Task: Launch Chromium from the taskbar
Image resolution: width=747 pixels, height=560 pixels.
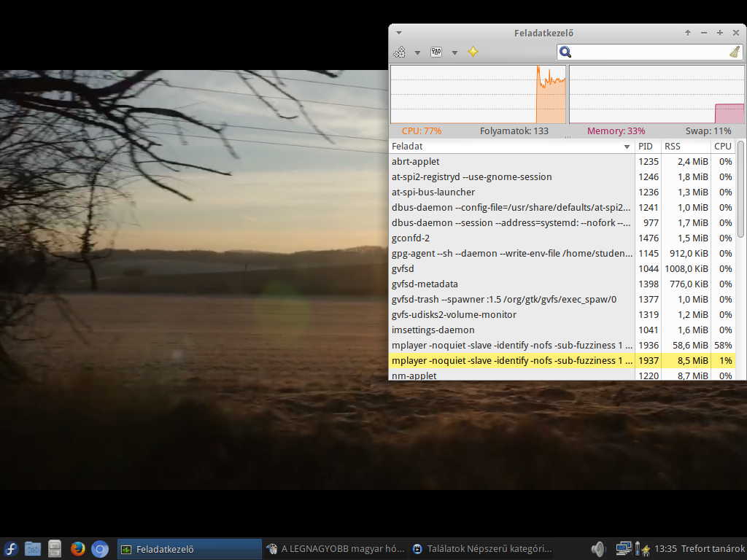Action: click(100, 549)
